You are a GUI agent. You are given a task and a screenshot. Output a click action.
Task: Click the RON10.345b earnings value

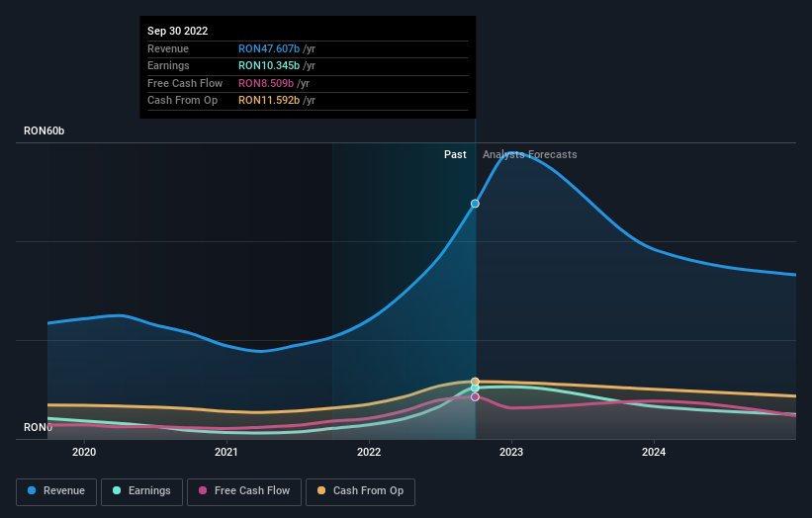pyautogui.click(x=269, y=65)
